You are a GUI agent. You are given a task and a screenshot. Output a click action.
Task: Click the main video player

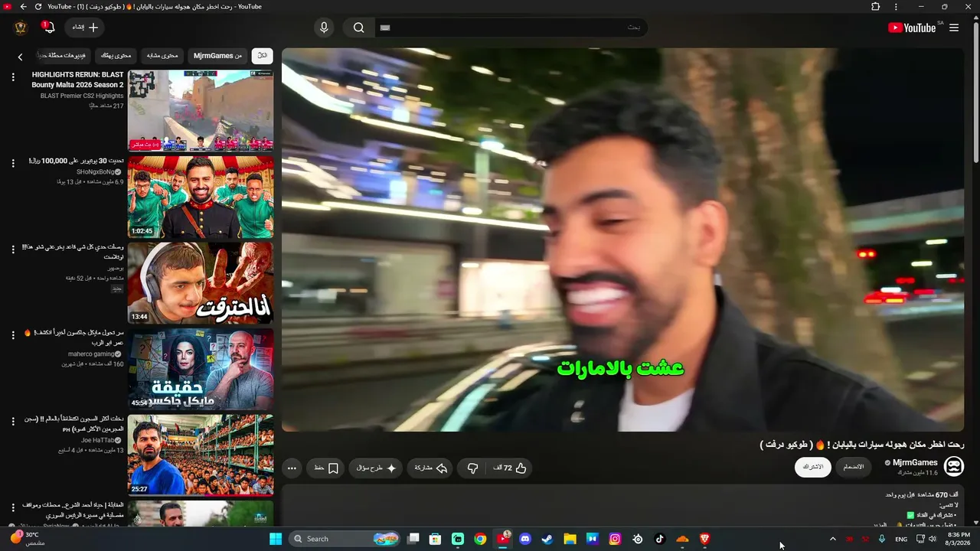click(622, 240)
